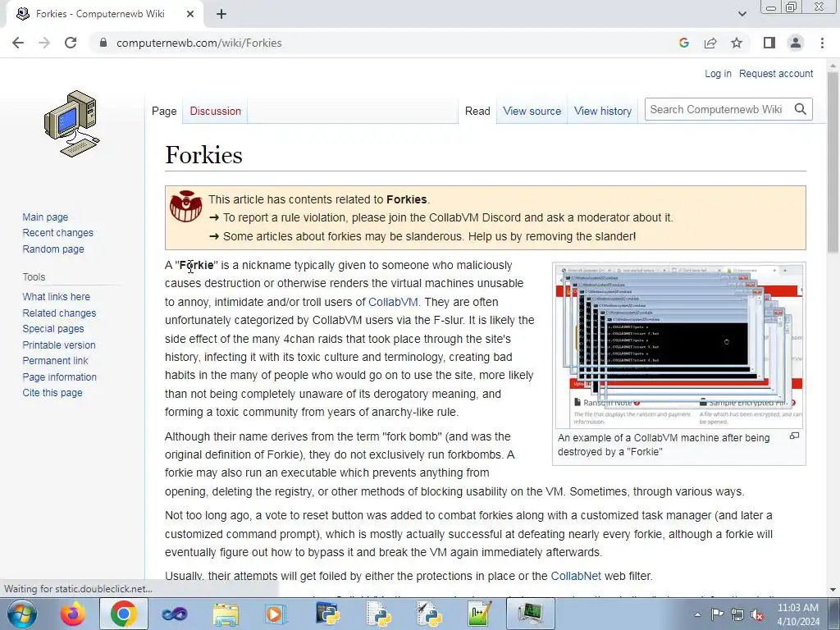Open a new browser tab
This screenshot has width=840, height=630.
(221, 14)
